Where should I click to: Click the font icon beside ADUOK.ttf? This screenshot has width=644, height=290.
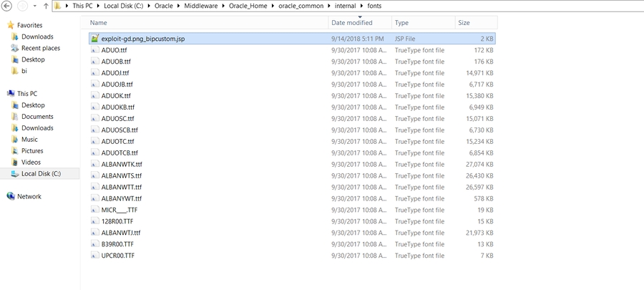click(95, 96)
